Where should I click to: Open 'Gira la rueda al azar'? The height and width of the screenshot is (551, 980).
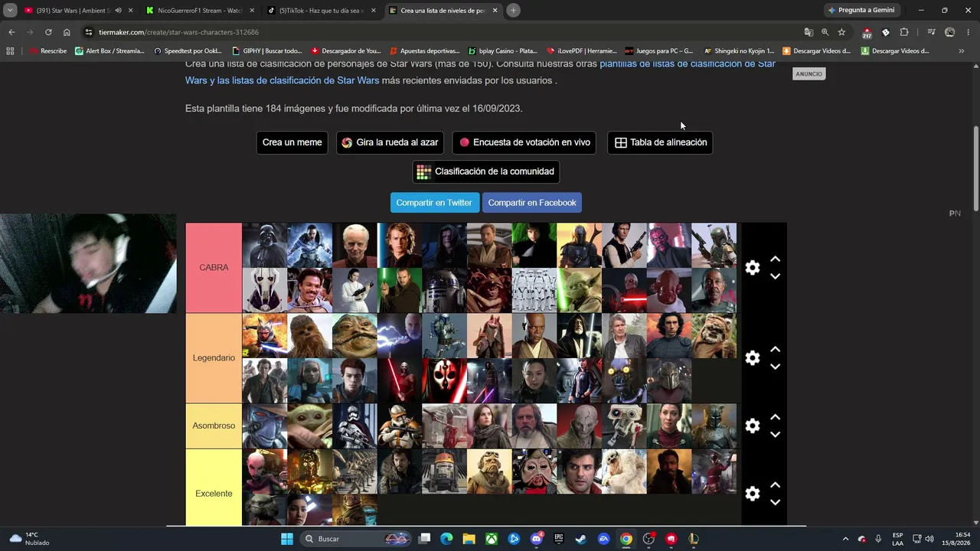[390, 142]
